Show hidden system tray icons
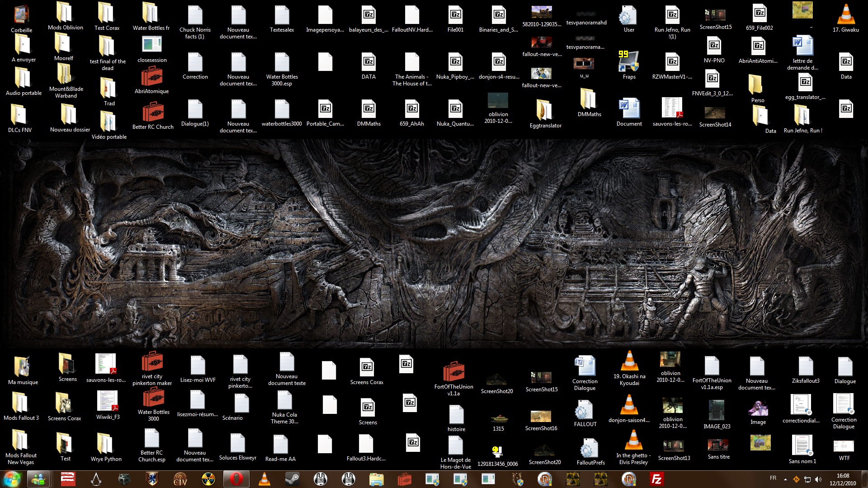 [x=785, y=479]
